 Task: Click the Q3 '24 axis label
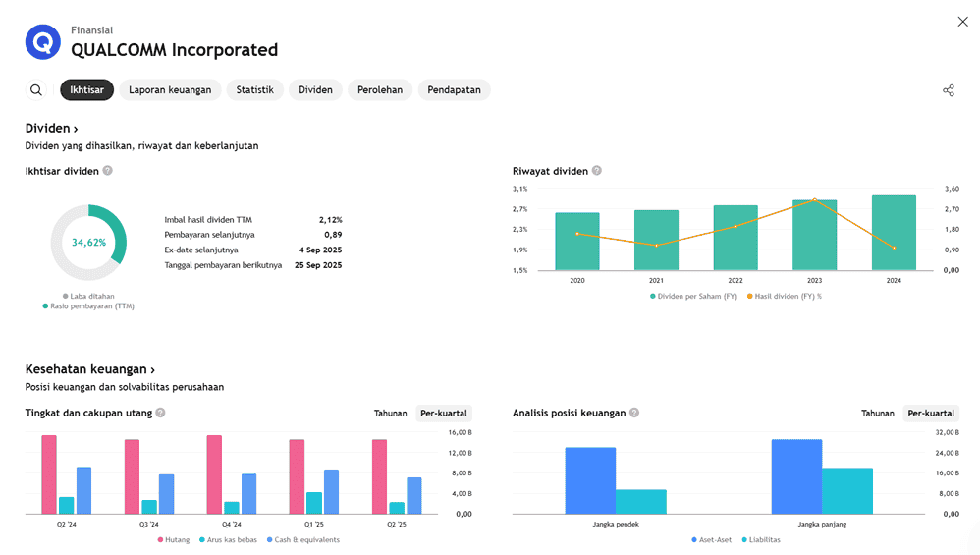tap(148, 525)
